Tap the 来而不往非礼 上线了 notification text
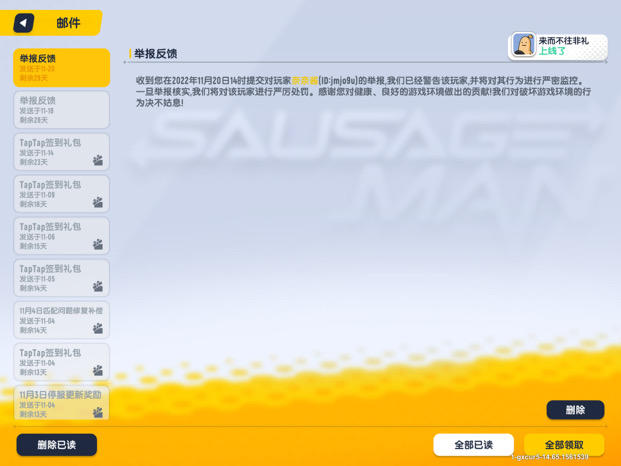Image resolution: width=621 pixels, height=466 pixels. 563,46
